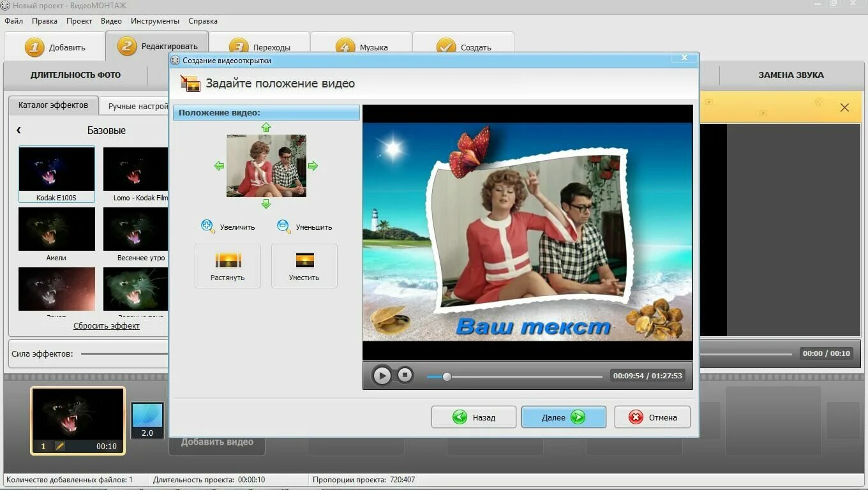This screenshot has height=490, width=868.
Task: Open the ЗАМЕНА ЗВУКА section
Action: coord(791,75)
